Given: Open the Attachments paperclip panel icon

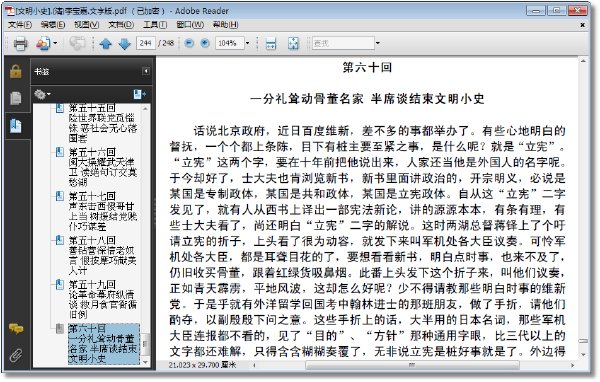Looking at the screenshot, I should point(16,355).
